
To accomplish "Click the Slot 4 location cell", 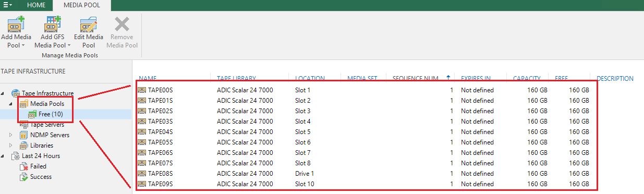I will coord(303,122).
